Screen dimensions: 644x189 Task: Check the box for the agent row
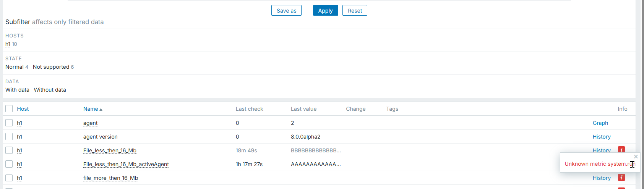(9, 123)
